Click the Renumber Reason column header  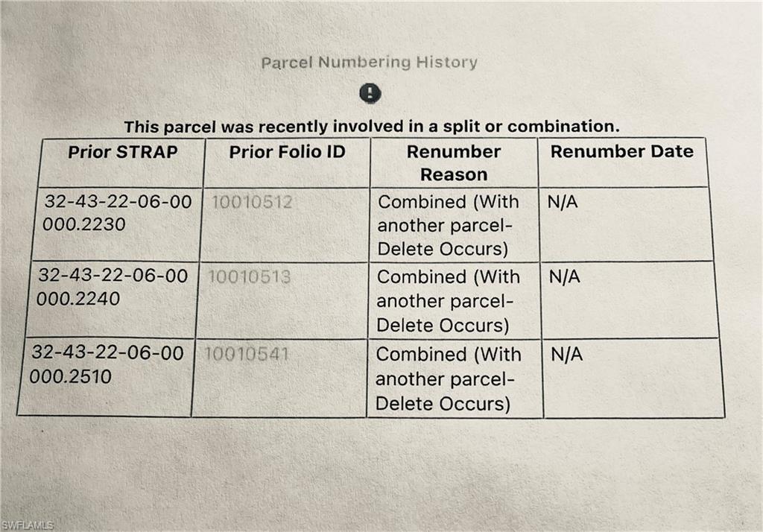(x=453, y=163)
